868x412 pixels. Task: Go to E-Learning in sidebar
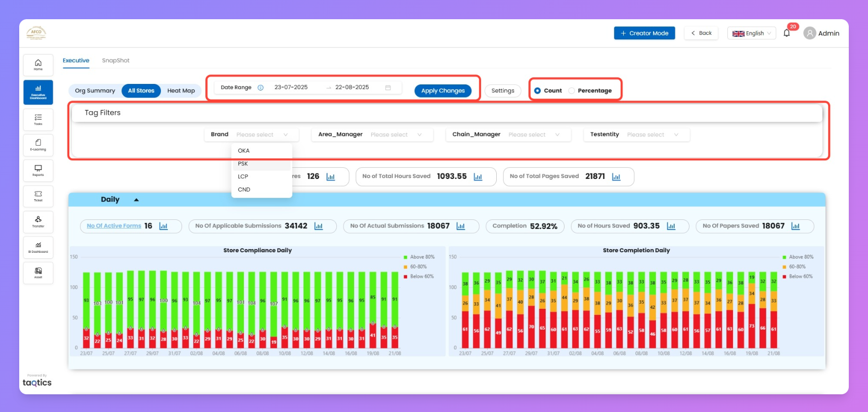[38, 145]
